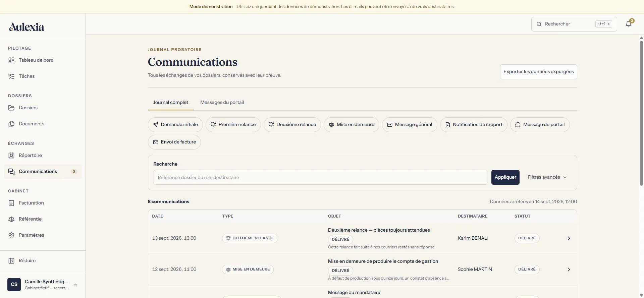Filter by Message du portail chip

coord(540,125)
